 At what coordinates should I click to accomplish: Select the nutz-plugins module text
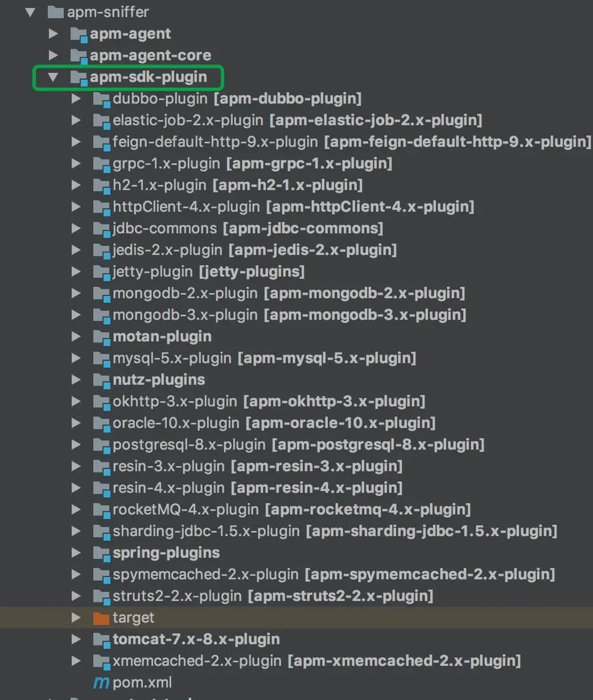(159, 380)
